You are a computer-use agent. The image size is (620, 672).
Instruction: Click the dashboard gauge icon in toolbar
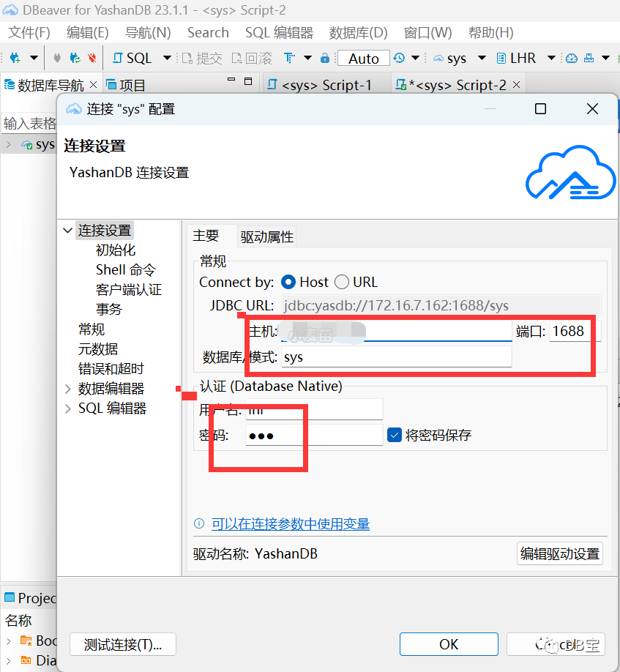click(572, 58)
